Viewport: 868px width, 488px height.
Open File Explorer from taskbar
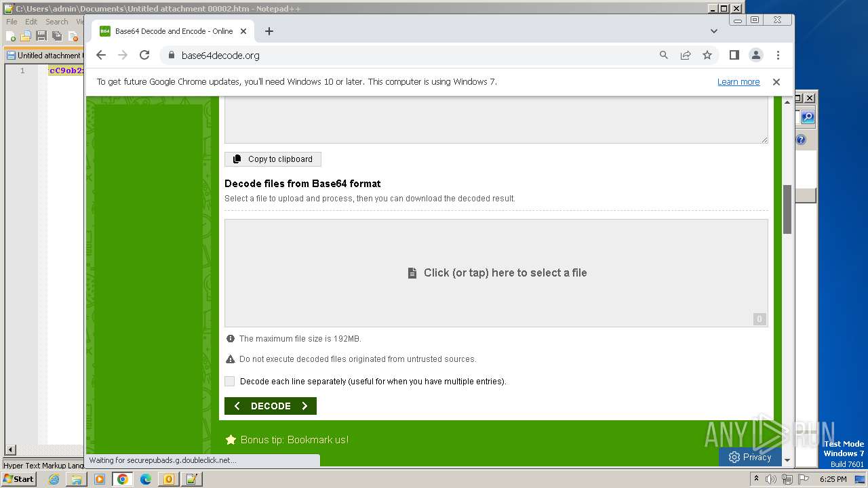(77, 479)
